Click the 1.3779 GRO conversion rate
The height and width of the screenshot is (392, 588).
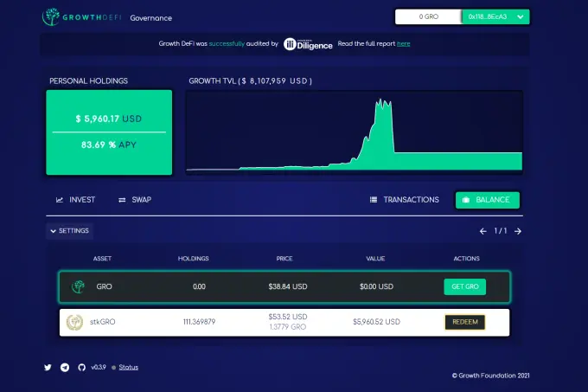pyautogui.click(x=288, y=327)
